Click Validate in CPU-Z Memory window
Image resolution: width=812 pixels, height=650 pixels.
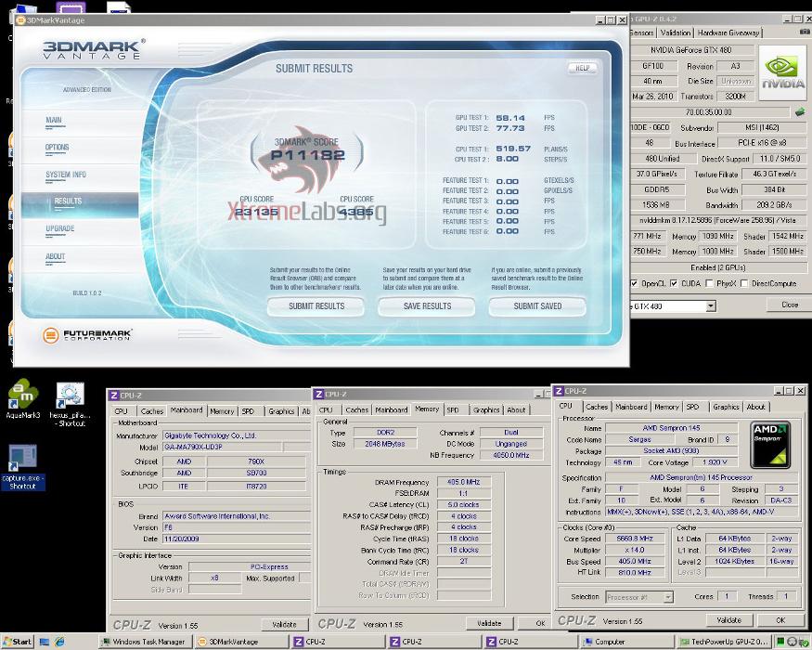tap(489, 623)
